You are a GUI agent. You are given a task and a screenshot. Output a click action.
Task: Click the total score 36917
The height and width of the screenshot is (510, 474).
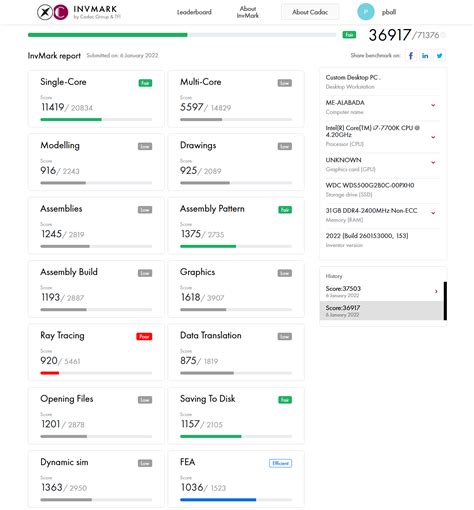tap(389, 35)
